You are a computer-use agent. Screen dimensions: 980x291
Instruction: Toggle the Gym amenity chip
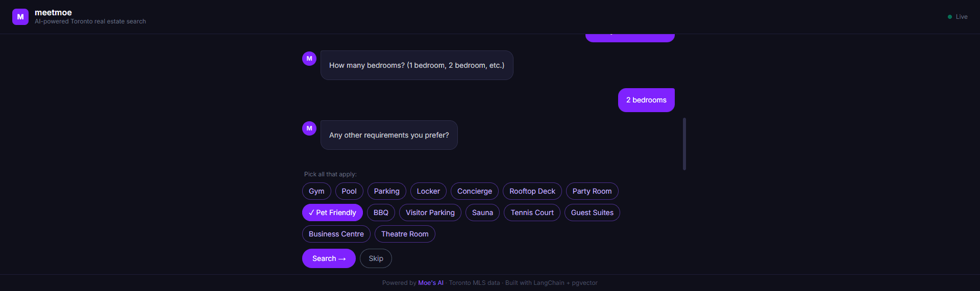pyautogui.click(x=316, y=191)
